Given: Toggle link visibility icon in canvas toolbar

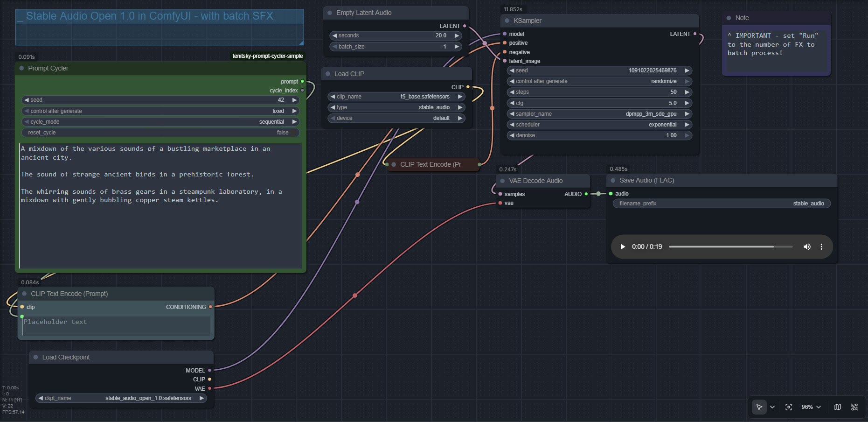Looking at the screenshot, I should [854, 407].
